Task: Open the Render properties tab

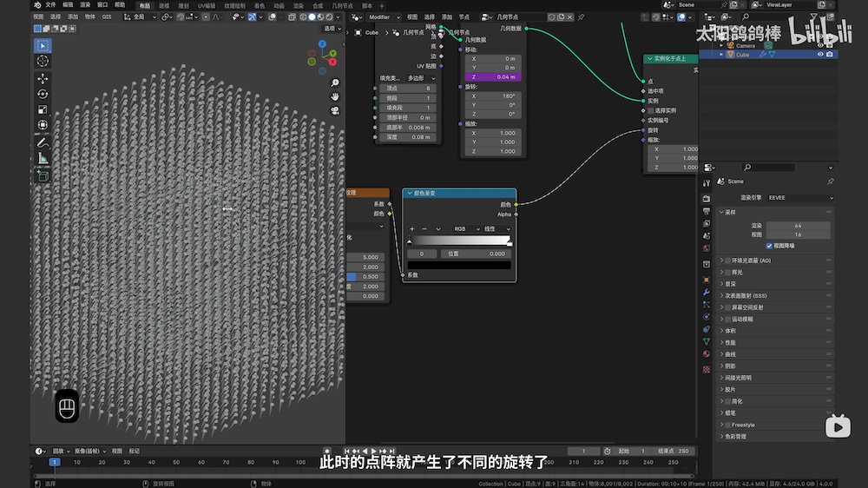Action: pos(707,198)
